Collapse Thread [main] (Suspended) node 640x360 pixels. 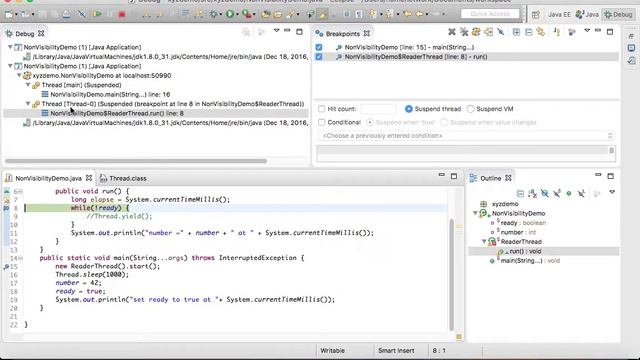pyautogui.click(x=28, y=85)
